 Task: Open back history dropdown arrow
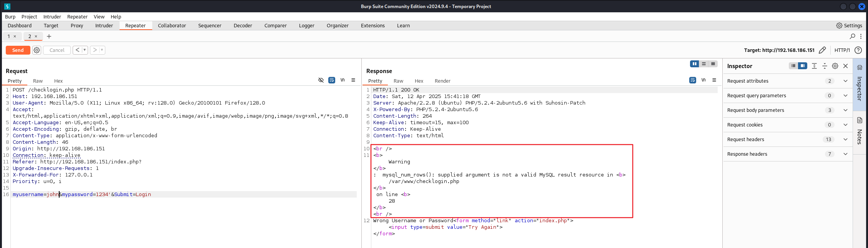(x=85, y=50)
